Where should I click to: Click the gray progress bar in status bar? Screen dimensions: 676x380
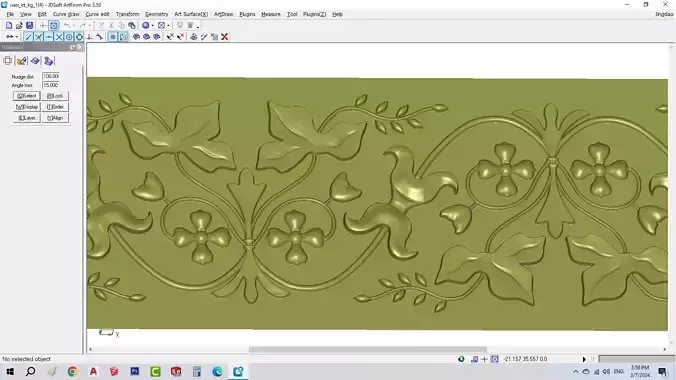[636, 359]
